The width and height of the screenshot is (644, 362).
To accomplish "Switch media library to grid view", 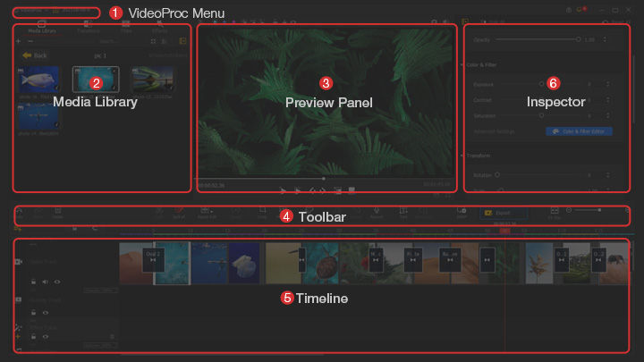I will coord(153,41).
